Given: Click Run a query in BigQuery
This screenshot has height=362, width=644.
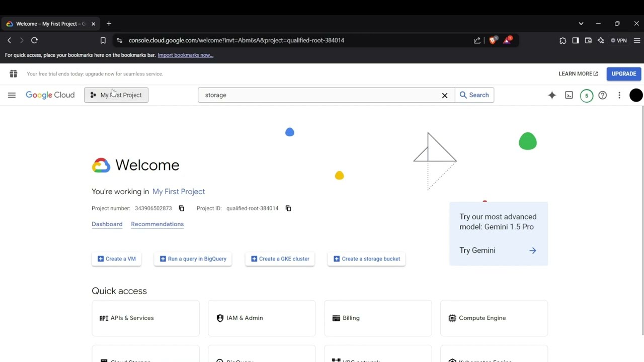Looking at the screenshot, I should coord(193,259).
